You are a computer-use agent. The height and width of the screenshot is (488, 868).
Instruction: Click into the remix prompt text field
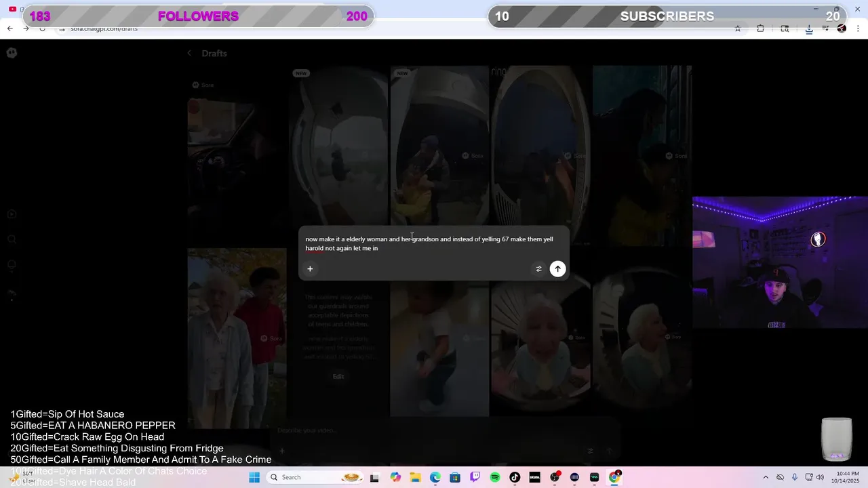433,244
